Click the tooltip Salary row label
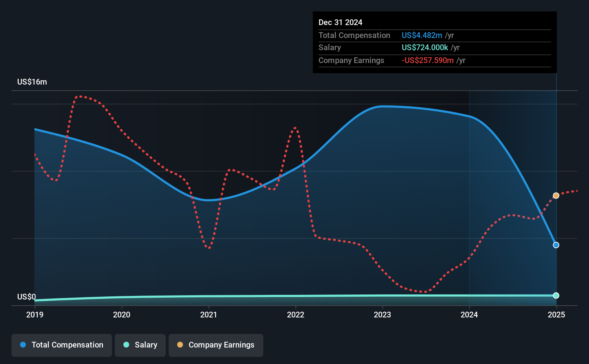Image resolution: width=589 pixels, height=364 pixels. (330, 47)
